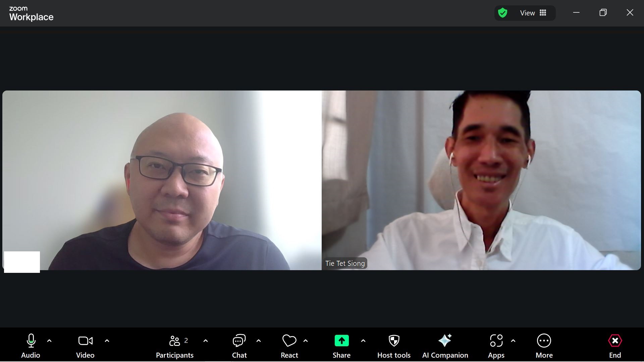Mute the microphone via Audio button
This screenshot has height=362, width=644.
(x=31, y=345)
